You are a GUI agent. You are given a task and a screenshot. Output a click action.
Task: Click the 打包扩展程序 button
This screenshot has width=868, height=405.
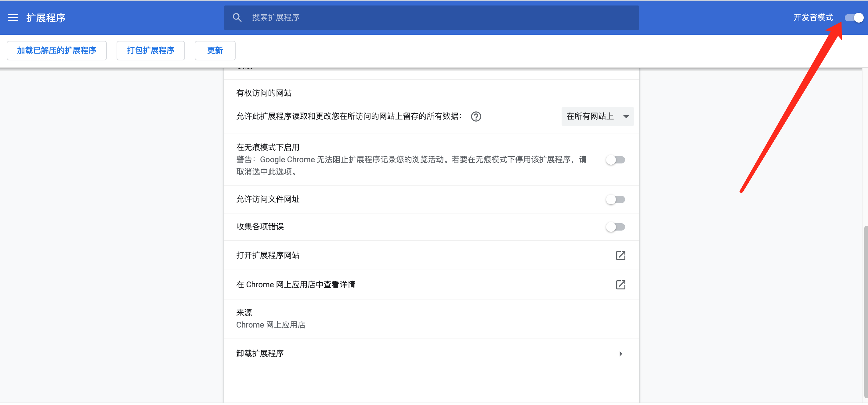(x=150, y=51)
